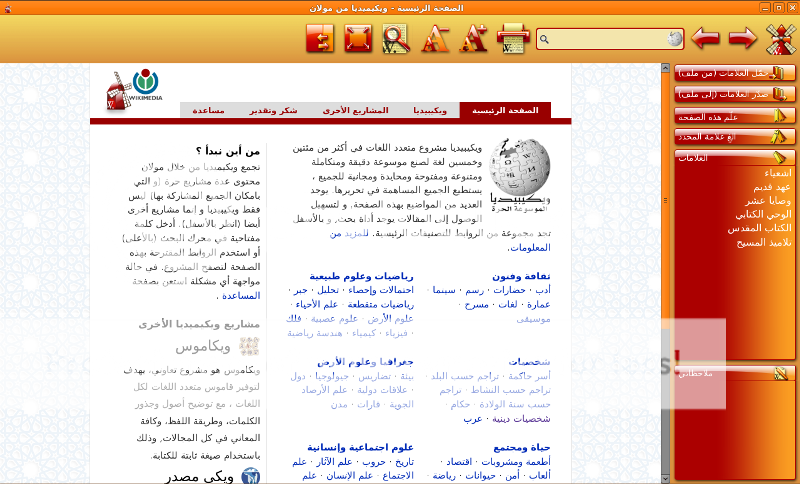Screen dimensions: 800x484
Task: Switch to ويكيبيديا tab
Action: (x=430, y=110)
